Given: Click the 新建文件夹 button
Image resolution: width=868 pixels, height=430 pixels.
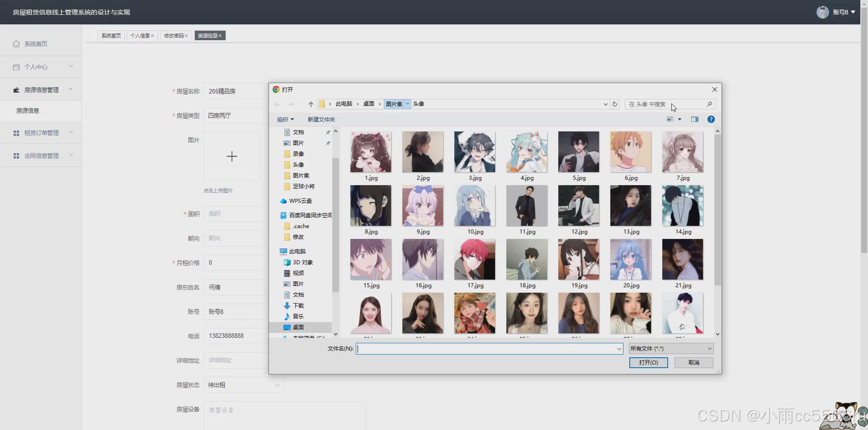Looking at the screenshot, I should coord(321,120).
